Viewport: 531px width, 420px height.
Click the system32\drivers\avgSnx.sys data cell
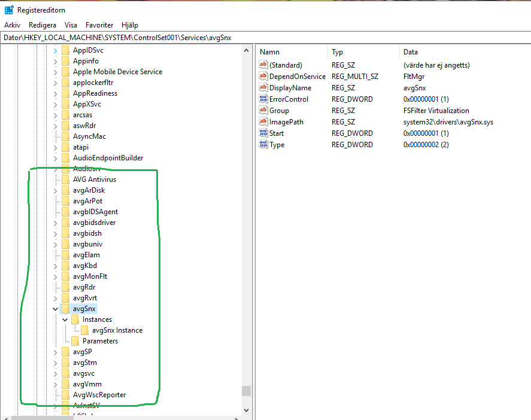click(448, 122)
